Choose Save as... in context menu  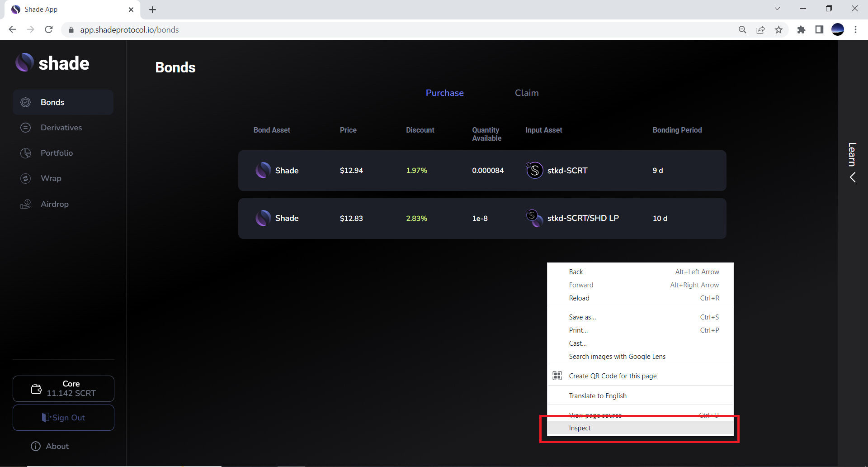point(640,317)
